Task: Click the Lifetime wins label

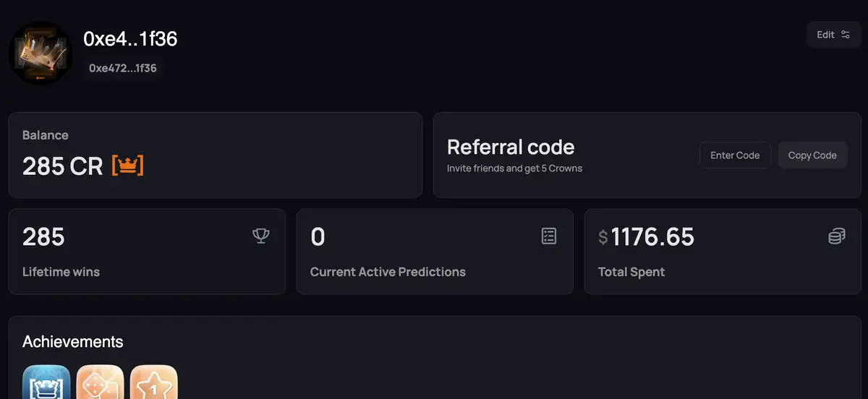Action: [x=61, y=272]
